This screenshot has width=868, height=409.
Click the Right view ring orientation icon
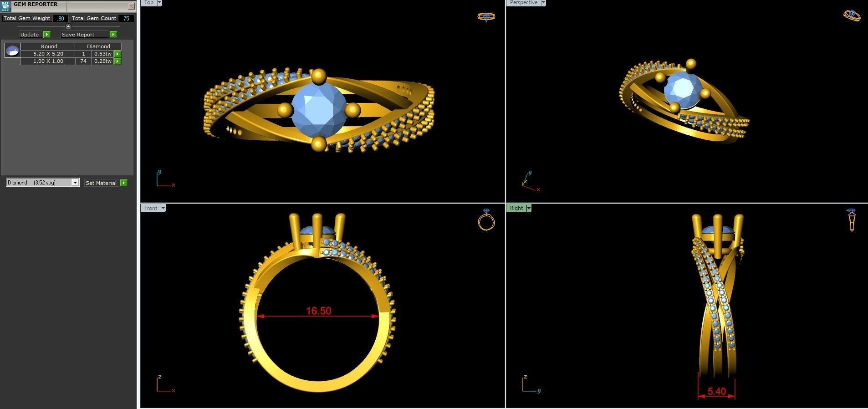click(851, 220)
